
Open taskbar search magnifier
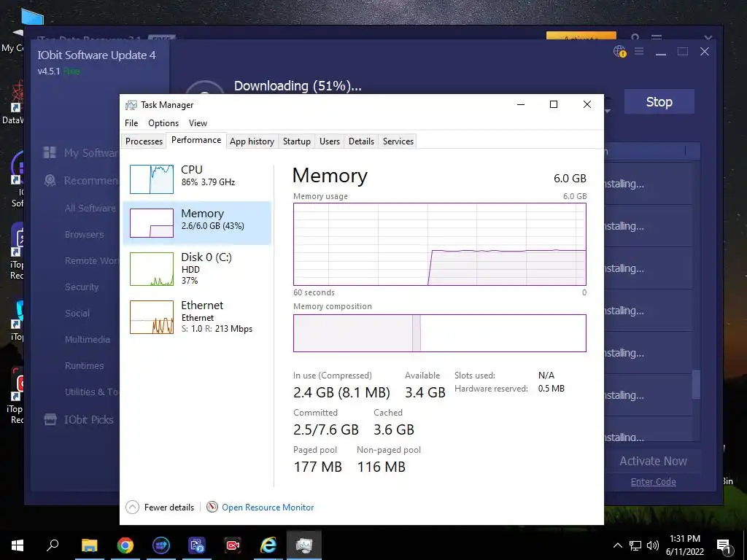click(x=53, y=545)
